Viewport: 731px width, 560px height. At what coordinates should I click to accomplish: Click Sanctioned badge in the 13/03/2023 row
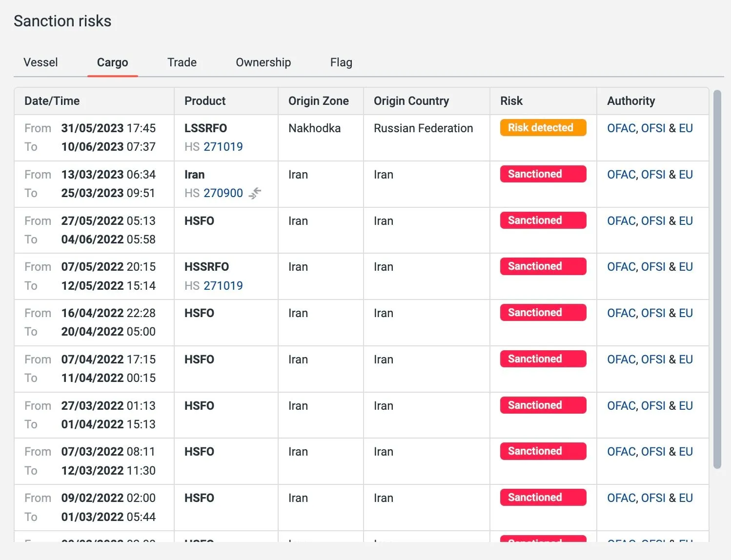[543, 174]
